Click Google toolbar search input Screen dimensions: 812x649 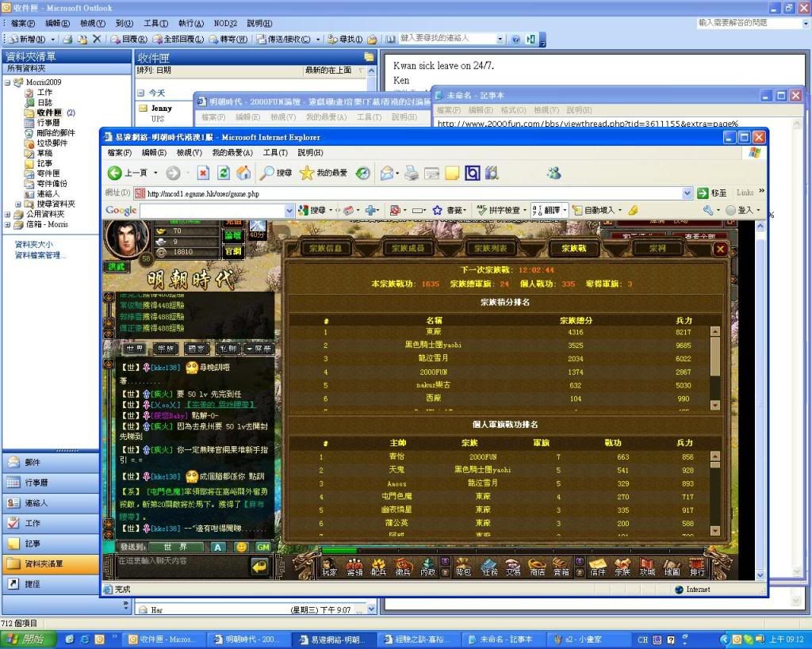coord(213,210)
